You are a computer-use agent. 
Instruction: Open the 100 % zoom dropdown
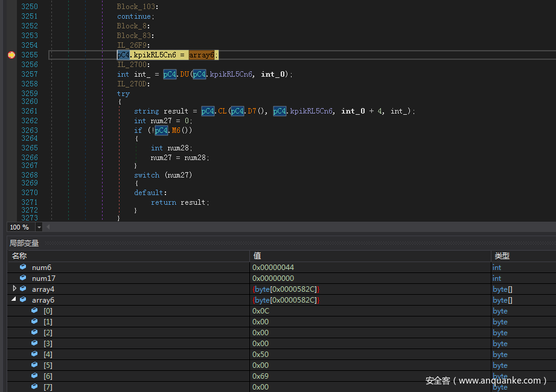click(x=39, y=227)
